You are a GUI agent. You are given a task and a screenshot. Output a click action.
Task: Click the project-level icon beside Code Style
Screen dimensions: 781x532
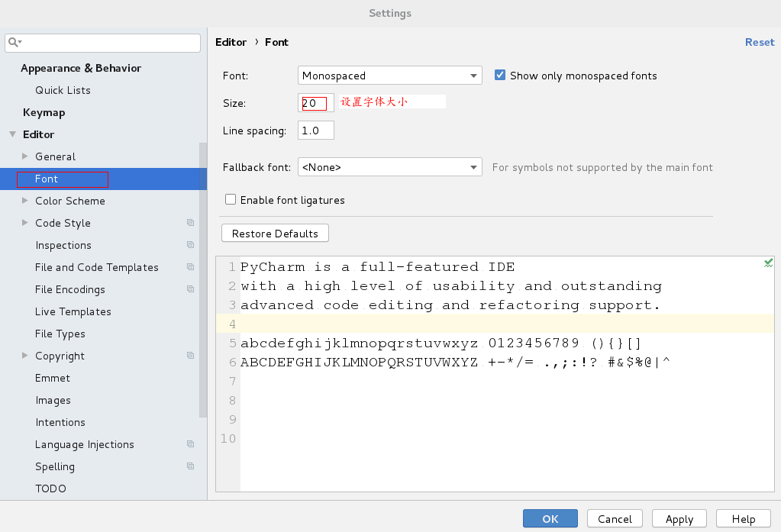[190, 223]
